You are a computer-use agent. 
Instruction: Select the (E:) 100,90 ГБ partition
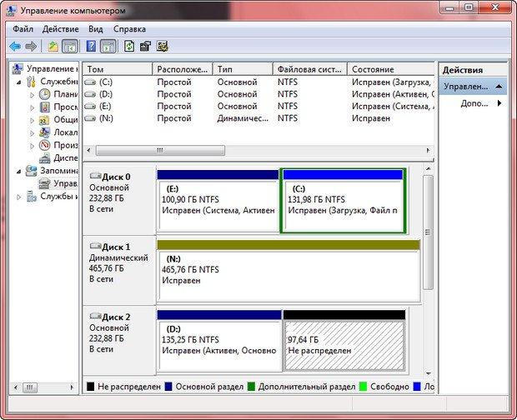(218, 200)
